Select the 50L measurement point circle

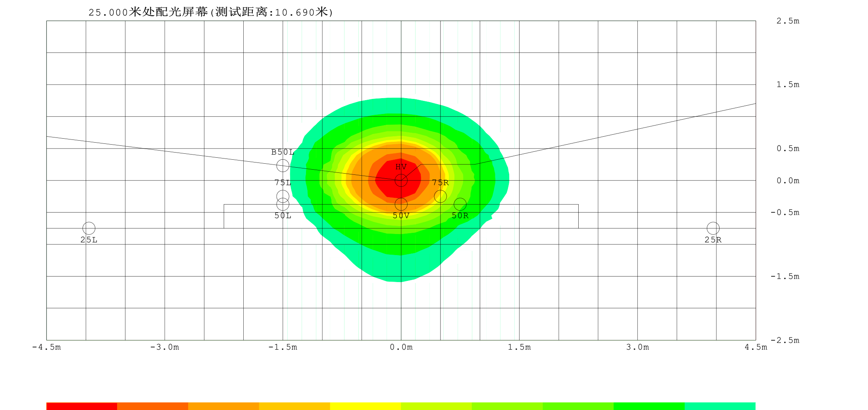(283, 204)
